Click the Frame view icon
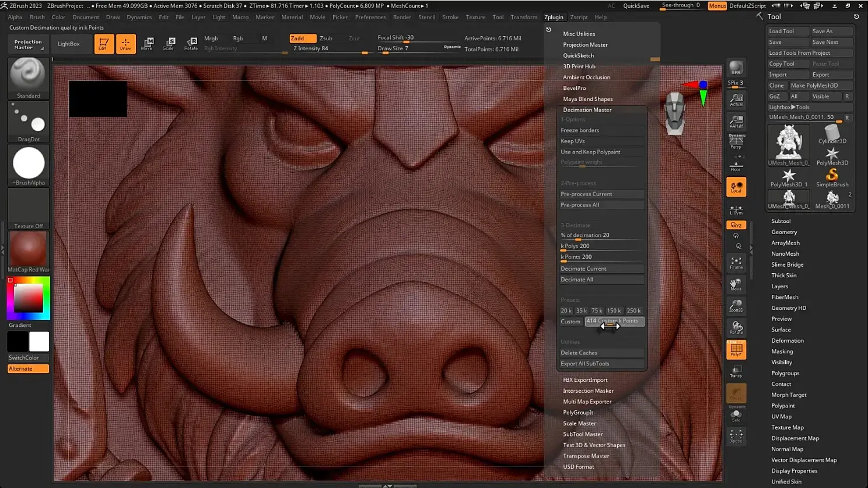This screenshot has width=868, height=488. [x=736, y=263]
